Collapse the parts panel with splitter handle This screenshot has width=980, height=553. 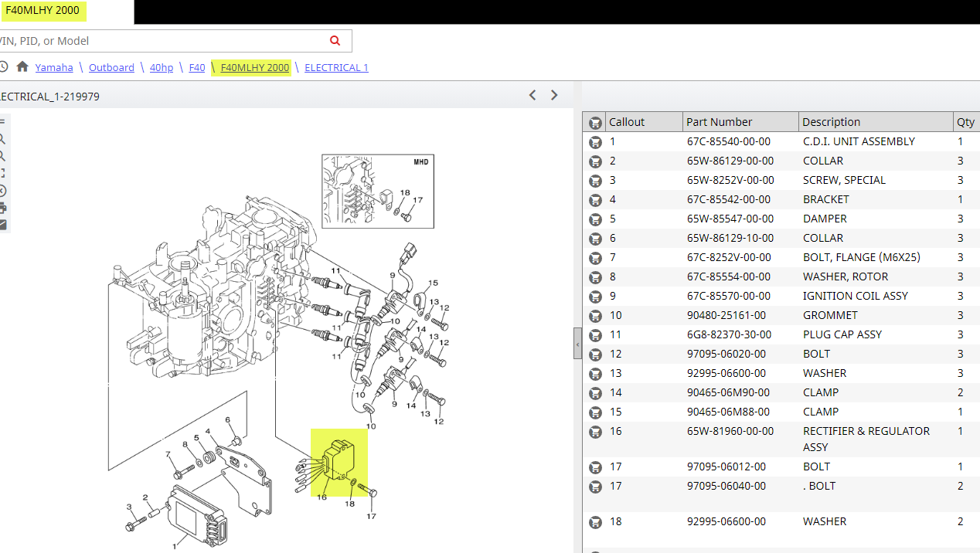tap(577, 343)
